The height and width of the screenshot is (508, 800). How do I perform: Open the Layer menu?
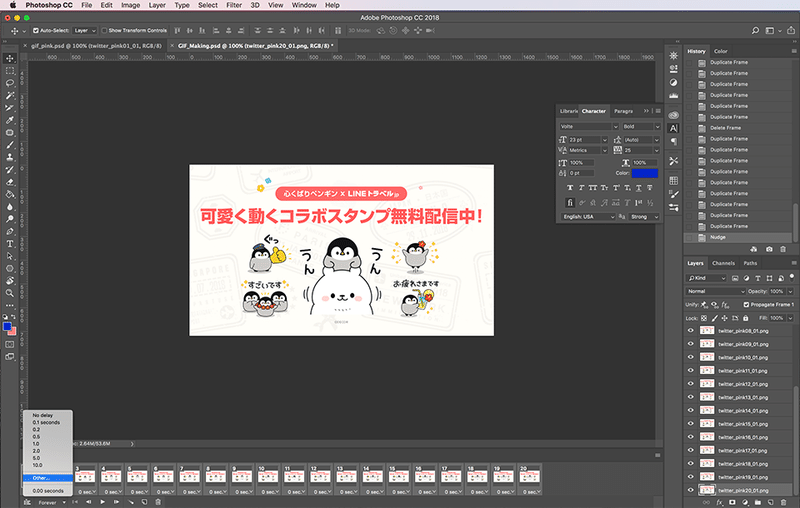click(x=157, y=5)
